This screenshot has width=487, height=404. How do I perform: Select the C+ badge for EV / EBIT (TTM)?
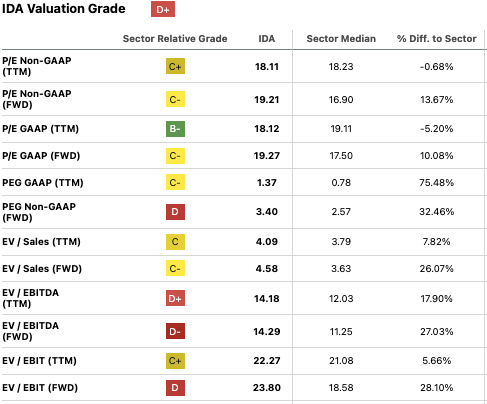pos(175,361)
